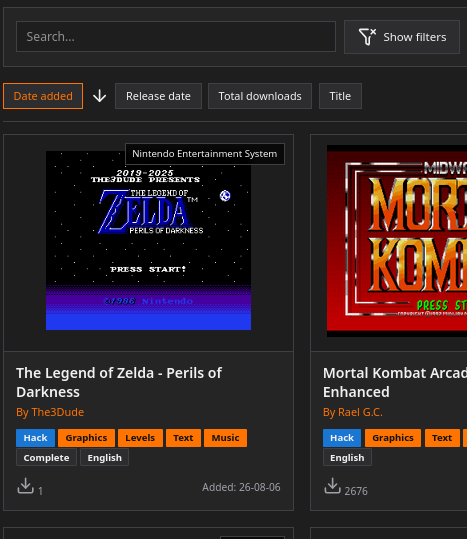Click the Graphics tag on Mortal Kombat card
Viewport: 467px width, 539px height.
(x=393, y=438)
